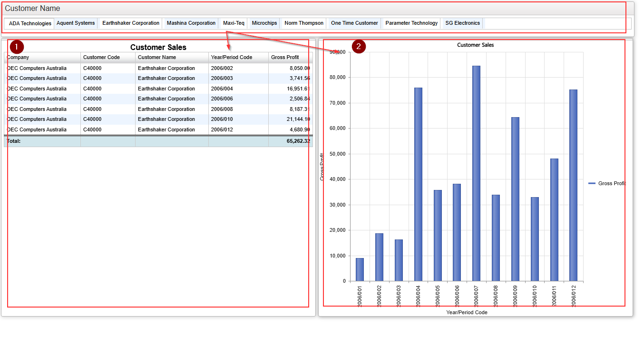Click gross profit value 21,144.10
The width and height of the screenshot is (644, 338).
point(298,119)
